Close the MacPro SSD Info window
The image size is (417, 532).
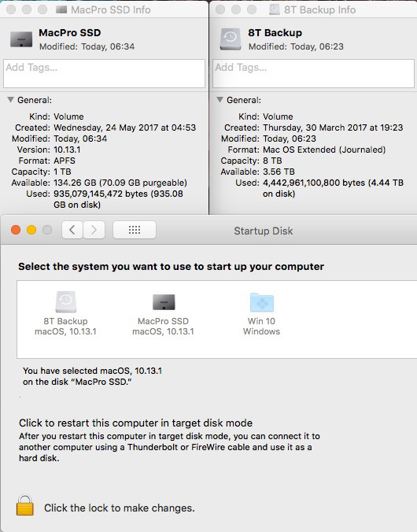tap(11, 9)
